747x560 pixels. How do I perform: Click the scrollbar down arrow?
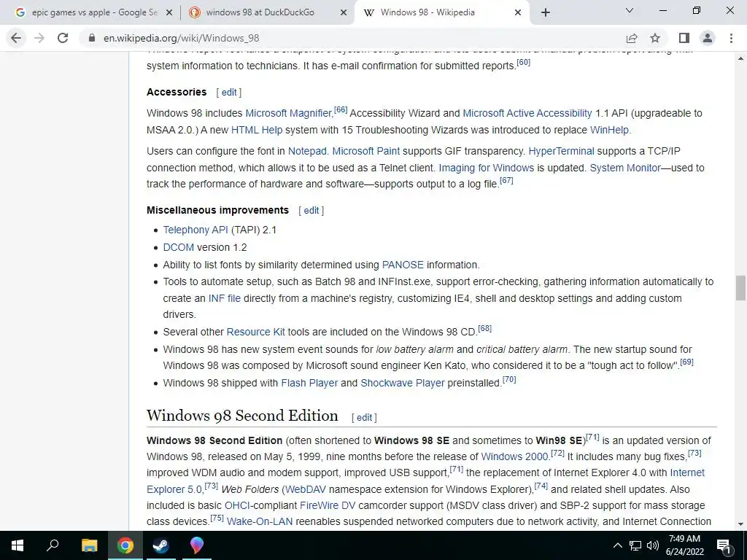[x=740, y=524]
